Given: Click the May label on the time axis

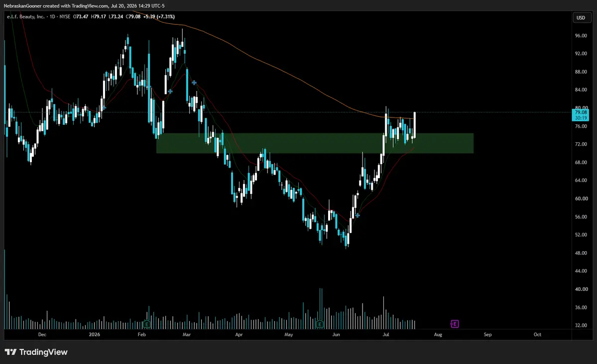Looking at the screenshot, I should click(x=289, y=335).
